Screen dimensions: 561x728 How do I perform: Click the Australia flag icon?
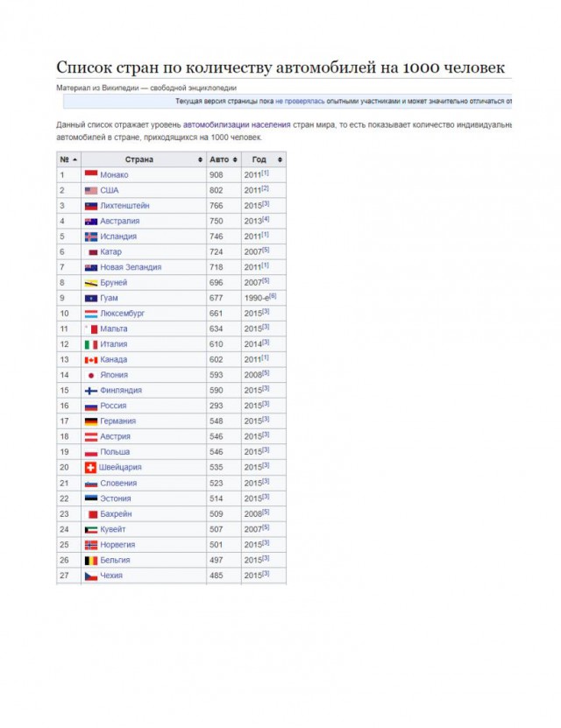coord(91,222)
